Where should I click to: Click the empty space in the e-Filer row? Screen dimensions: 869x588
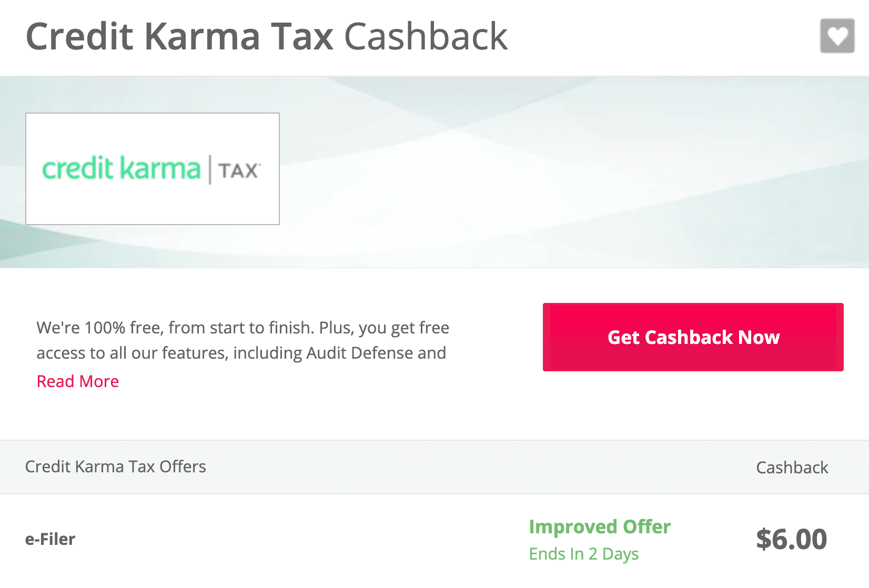[x=300, y=539]
